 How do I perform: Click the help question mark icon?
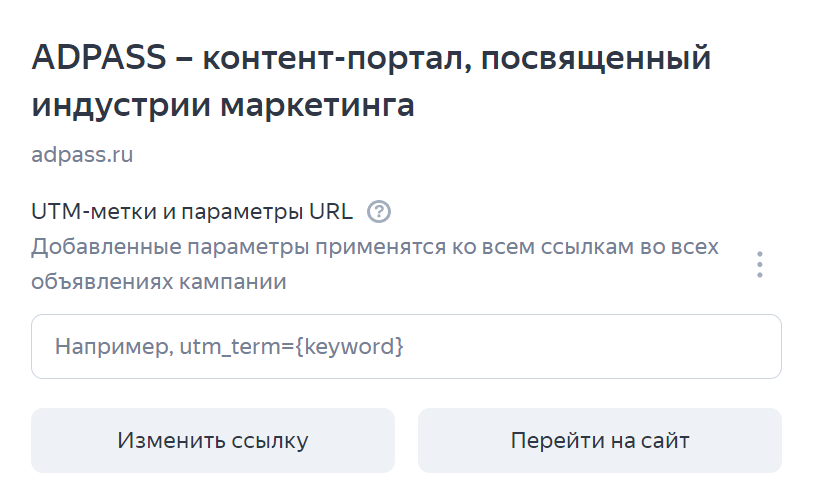point(379,212)
